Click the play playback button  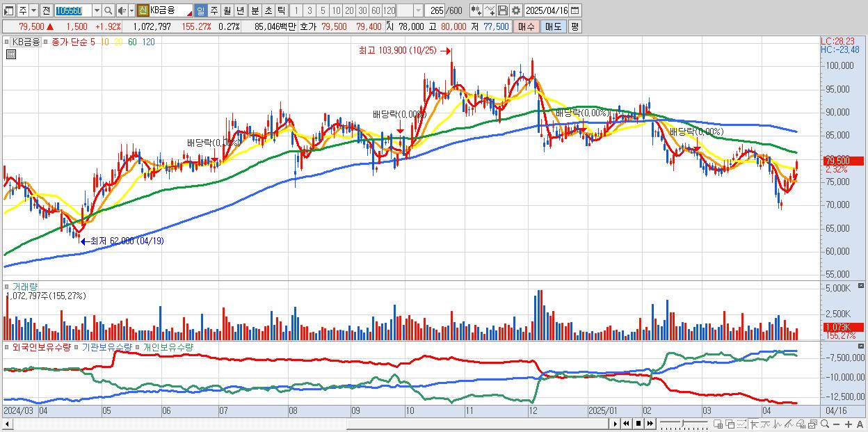click(x=615, y=424)
